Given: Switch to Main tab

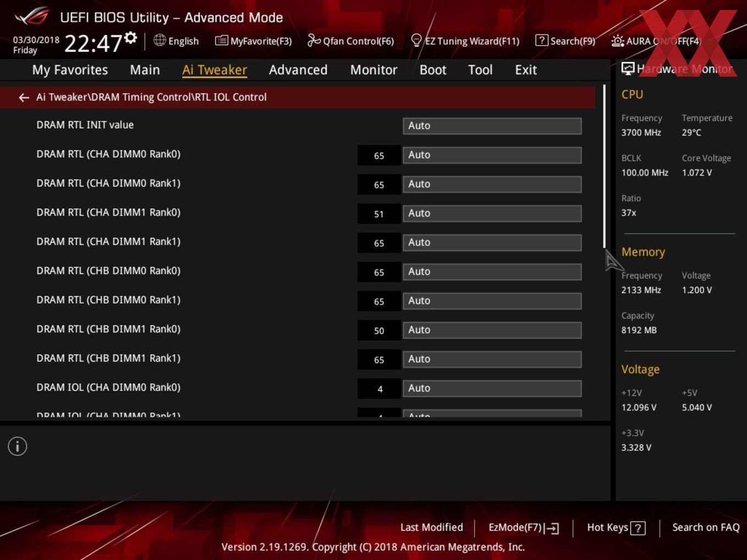Looking at the screenshot, I should tap(145, 70).
